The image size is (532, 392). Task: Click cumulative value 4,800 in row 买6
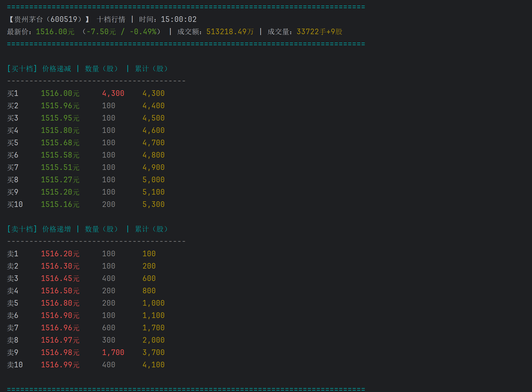154,155
